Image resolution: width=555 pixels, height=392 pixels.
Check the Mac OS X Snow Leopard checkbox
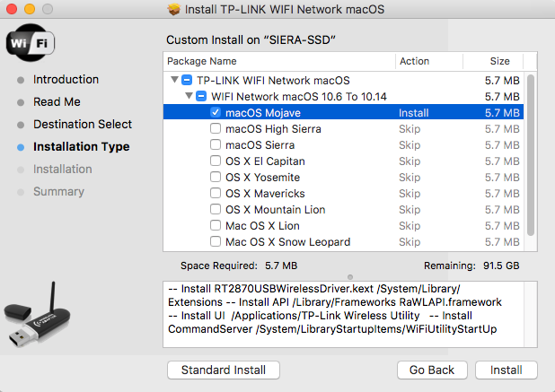(216, 241)
